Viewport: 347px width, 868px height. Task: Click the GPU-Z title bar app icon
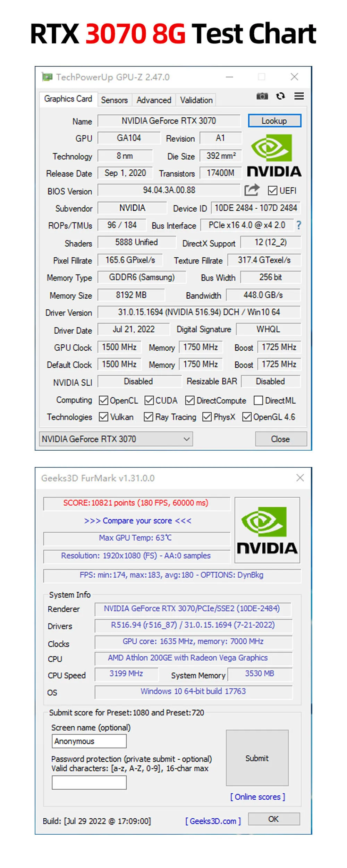point(47,77)
